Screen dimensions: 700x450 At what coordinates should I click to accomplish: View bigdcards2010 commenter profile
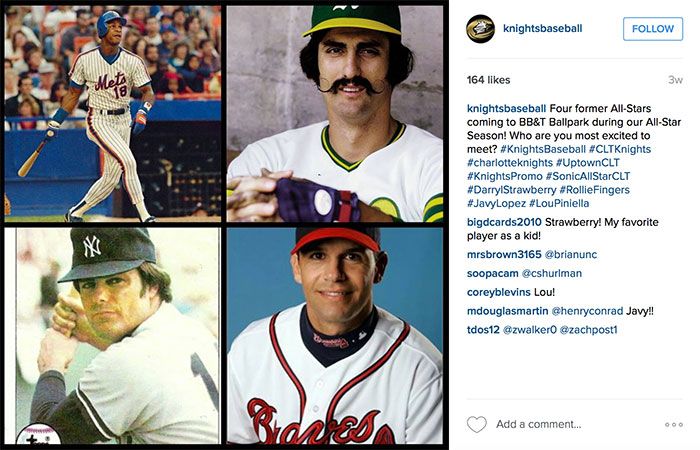pos(504,222)
